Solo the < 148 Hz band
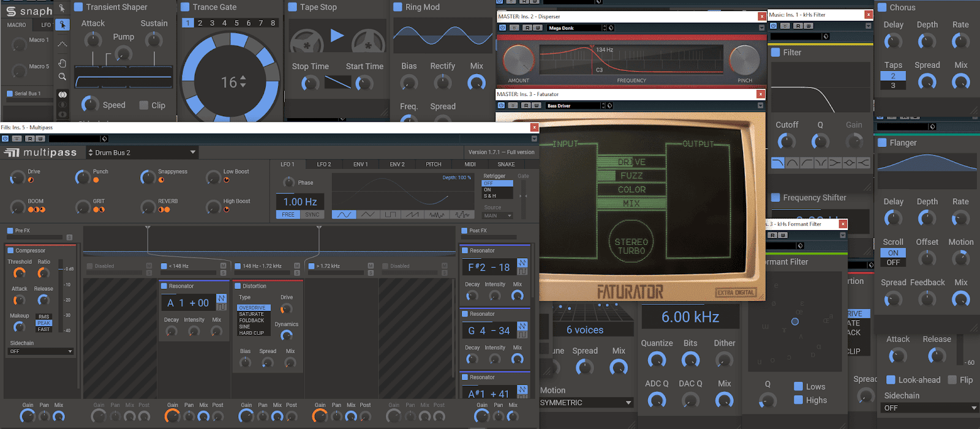Viewport: 980px width, 429px height. click(x=223, y=272)
